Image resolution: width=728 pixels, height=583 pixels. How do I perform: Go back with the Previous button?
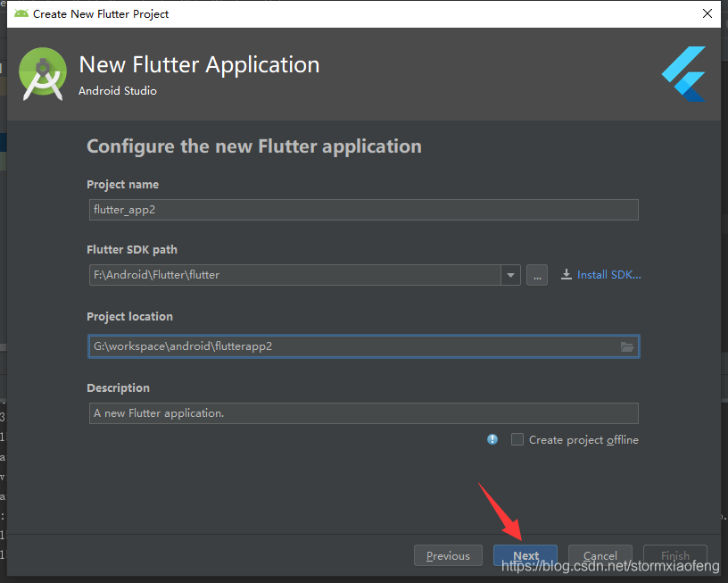coord(448,555)
